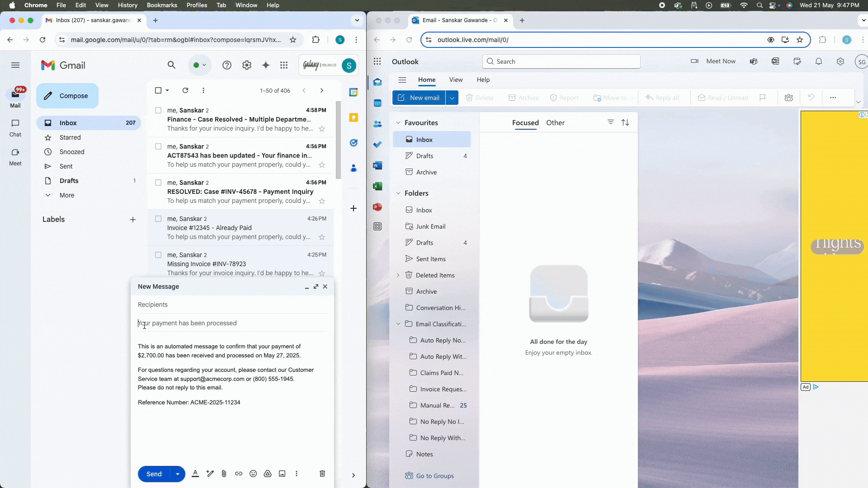Screen dimensions: 868x488
Task: Expand the Deleted Items folder
Action: (398, 275)
